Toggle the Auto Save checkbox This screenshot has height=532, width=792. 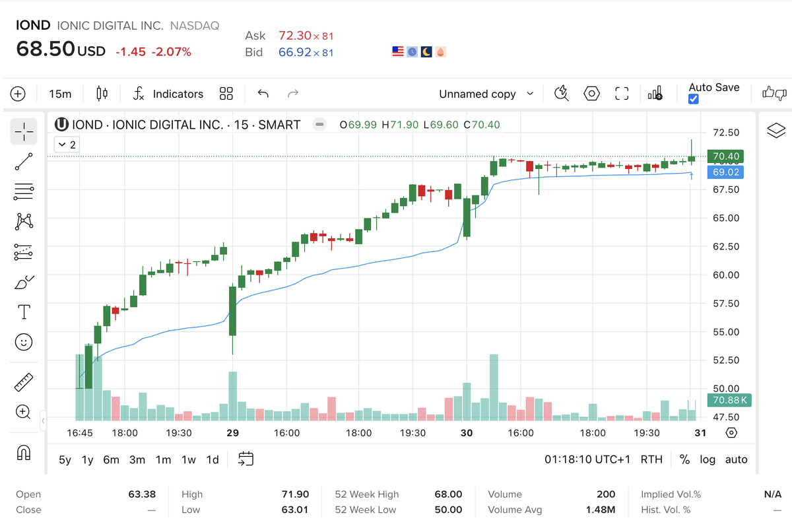pyautogui.click(x=694, y=99)
